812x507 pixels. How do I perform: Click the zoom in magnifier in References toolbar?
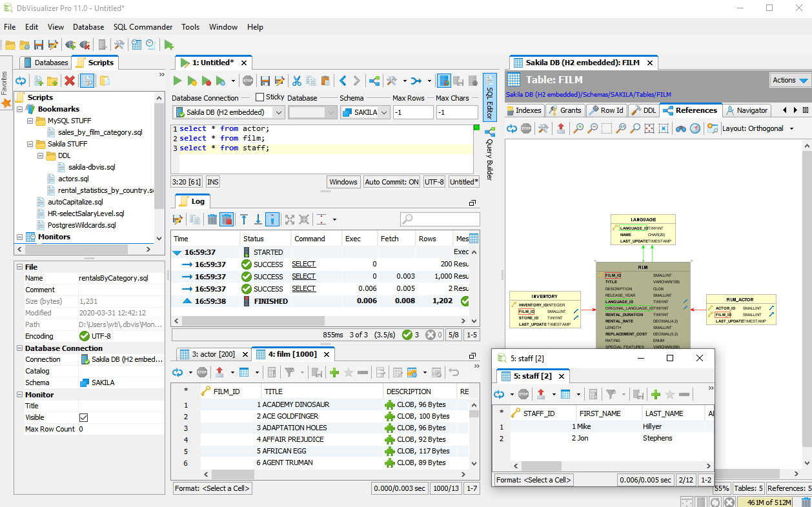(578, 128)
